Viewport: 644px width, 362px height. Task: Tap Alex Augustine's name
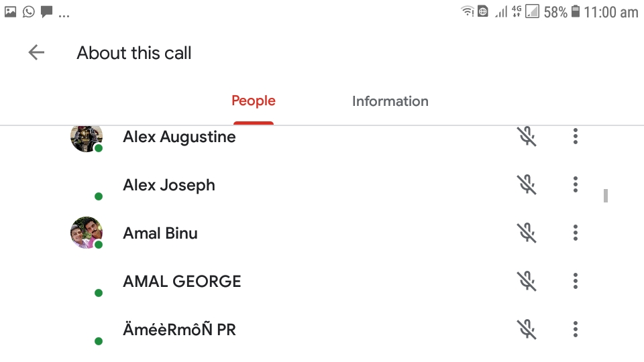tap(179, 137)
